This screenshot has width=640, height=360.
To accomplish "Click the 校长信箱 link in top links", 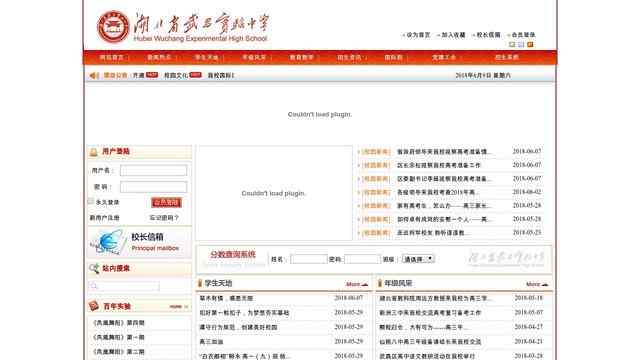I will click(x=488, y=35).
